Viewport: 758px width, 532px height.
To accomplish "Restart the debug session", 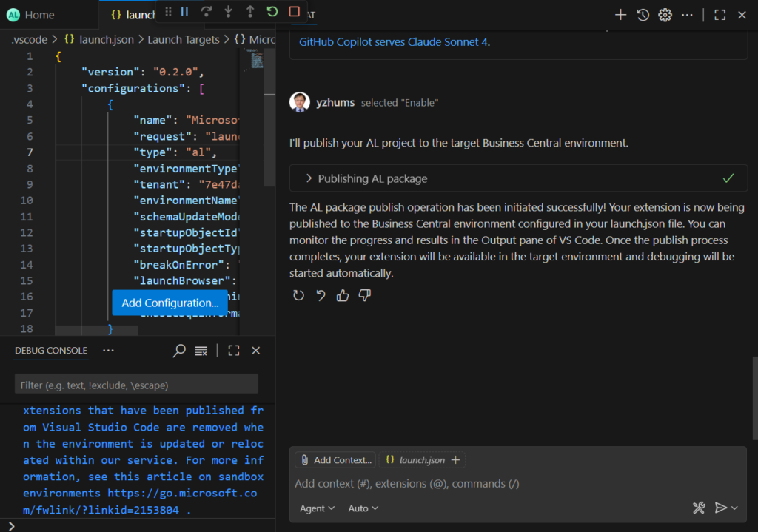I will [x=272, y=11].
